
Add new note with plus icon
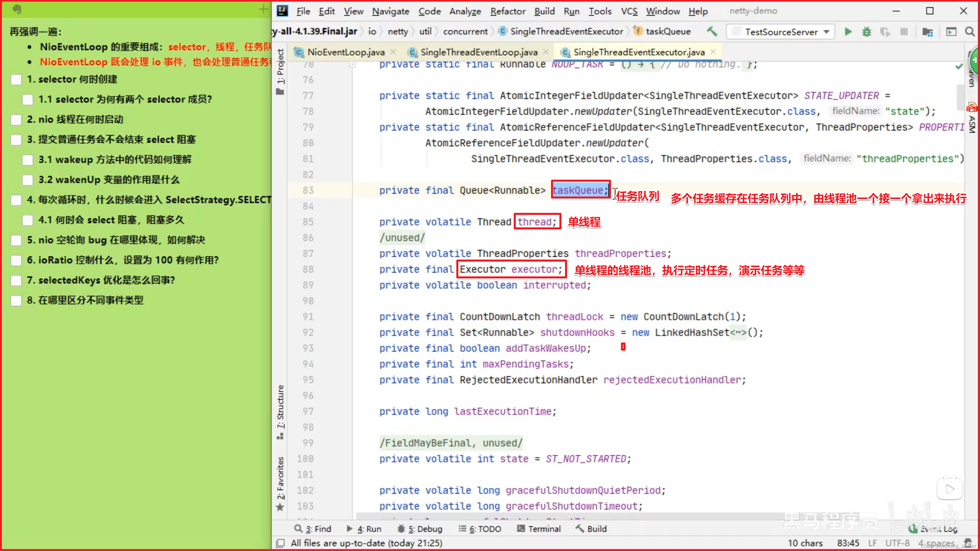[x=263, y=9]
